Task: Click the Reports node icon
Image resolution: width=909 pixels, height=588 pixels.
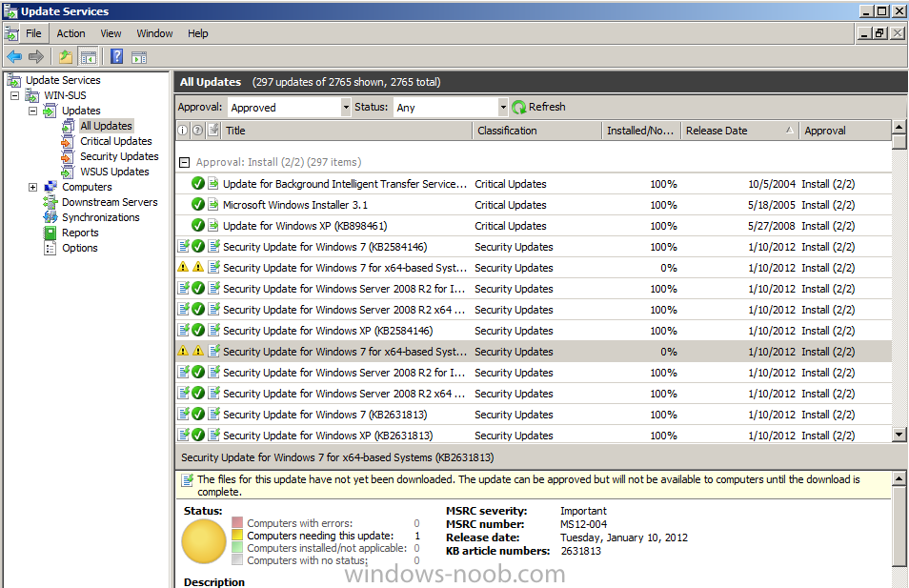Action: click(x=50, y=233)
